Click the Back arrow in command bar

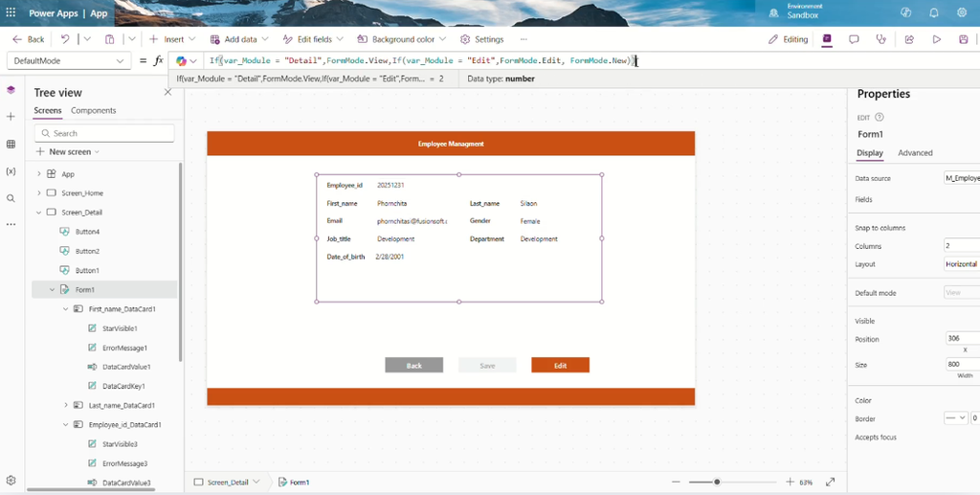click(28, 38)
